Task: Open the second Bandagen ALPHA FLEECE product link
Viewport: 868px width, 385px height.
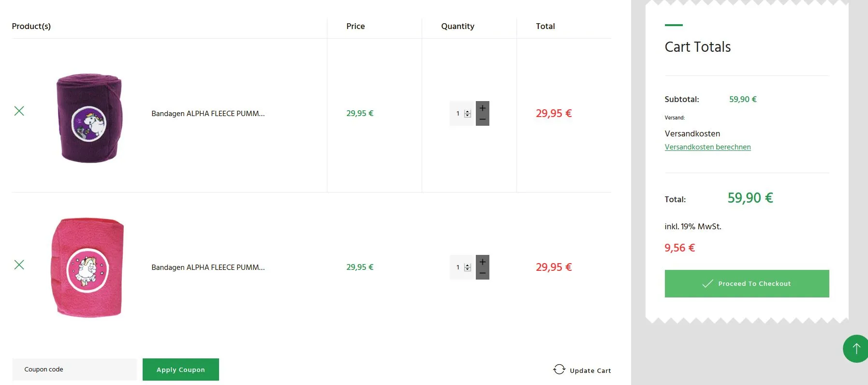Action: [x=208, y=267]
